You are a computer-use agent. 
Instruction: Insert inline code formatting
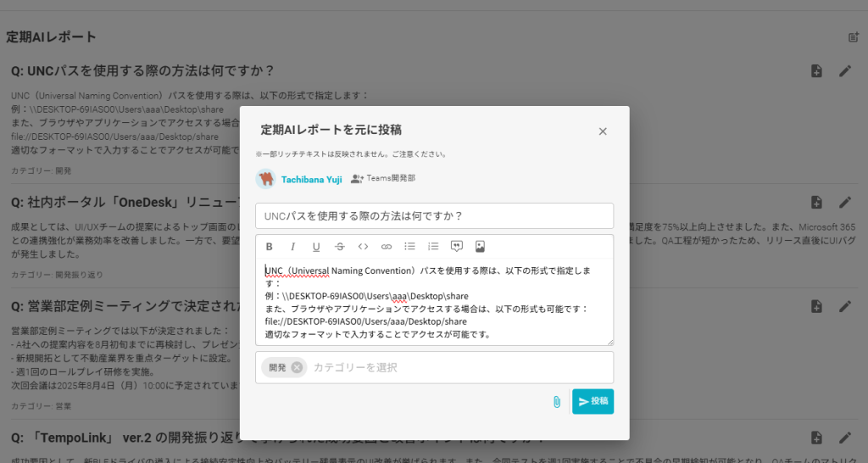tap(363, 247)
